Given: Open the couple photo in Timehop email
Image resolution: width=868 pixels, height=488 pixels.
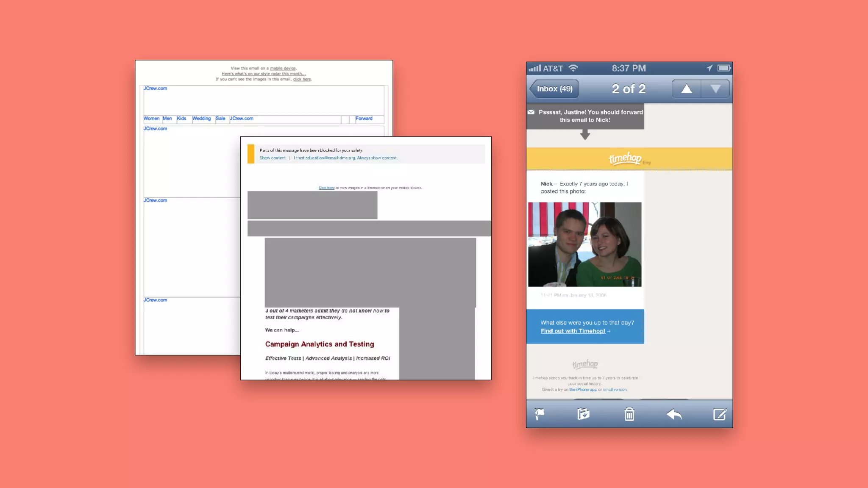Looking at the screenshot, I should click(584, 244).
